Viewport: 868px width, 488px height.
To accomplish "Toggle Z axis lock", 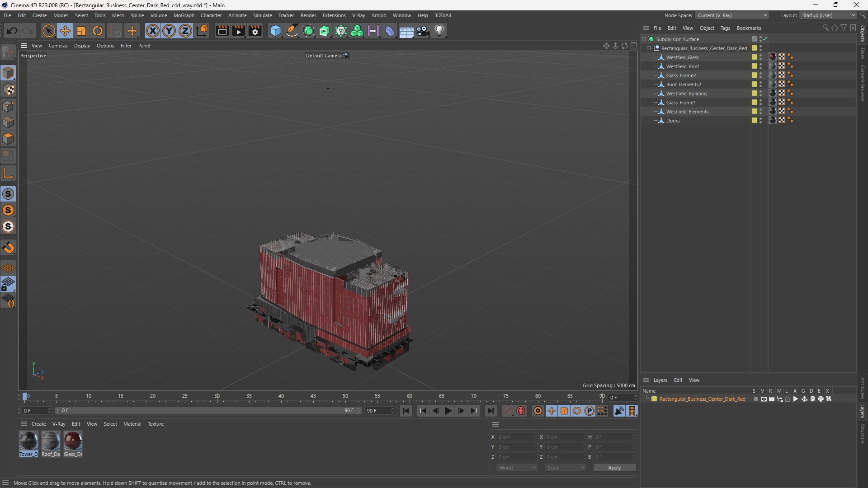I will 185,31.
